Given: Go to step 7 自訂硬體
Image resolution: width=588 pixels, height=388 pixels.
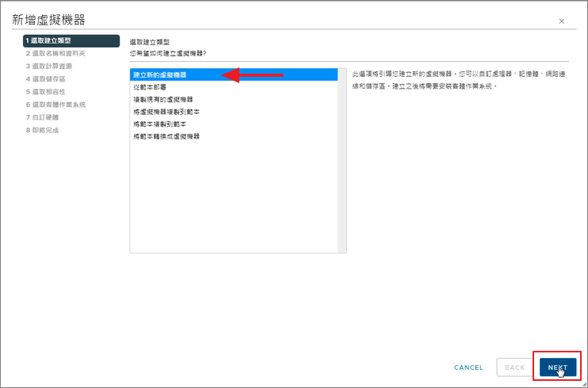Looking at the screenshot, I should coord(42,117).
